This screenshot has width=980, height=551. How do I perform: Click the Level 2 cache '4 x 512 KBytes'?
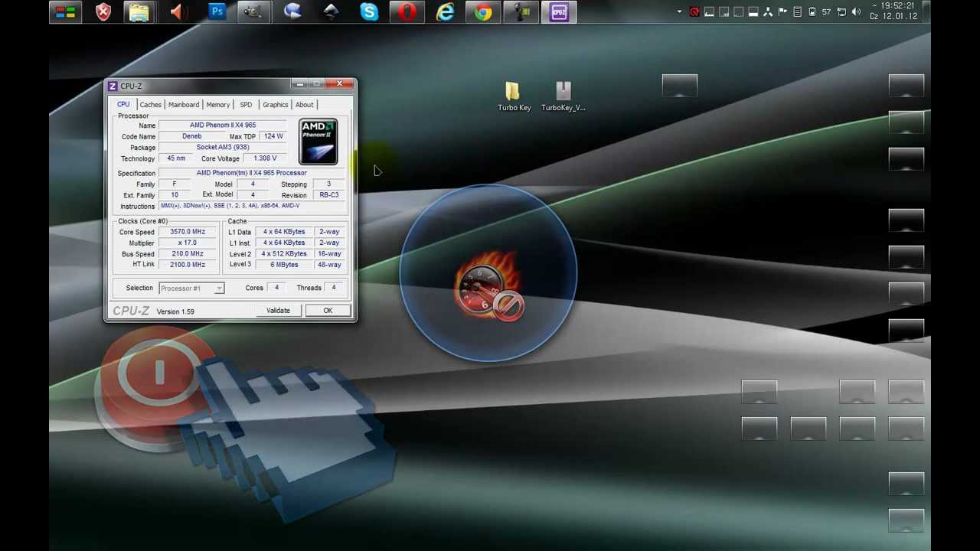pyautogui.click(x=284, y=254)
